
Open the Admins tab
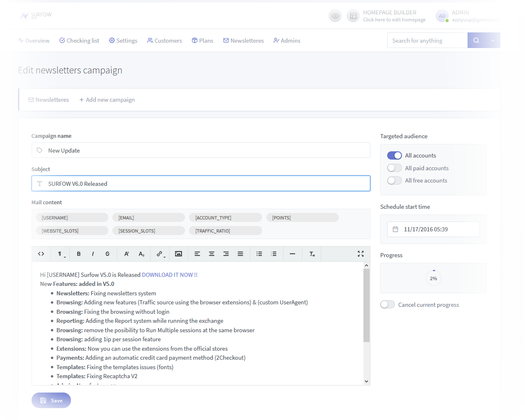point(287,41)
